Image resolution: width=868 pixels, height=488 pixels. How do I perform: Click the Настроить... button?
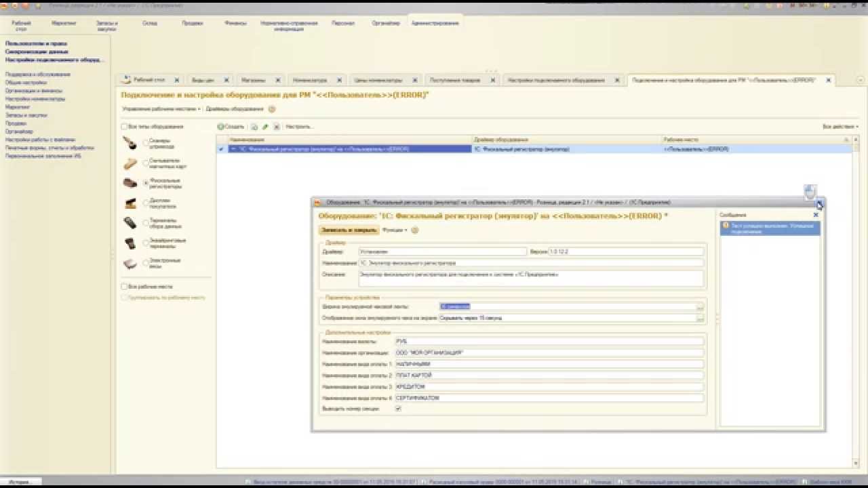(x=300, y=127)
